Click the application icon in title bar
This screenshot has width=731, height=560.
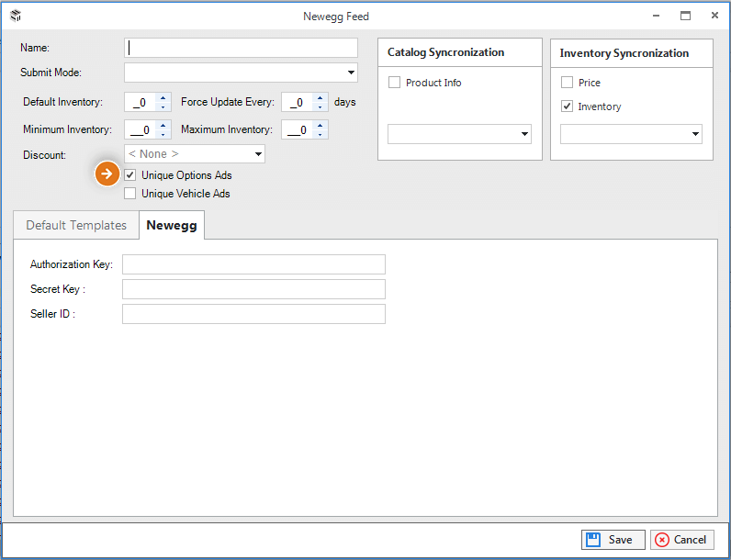pos(16,16)
